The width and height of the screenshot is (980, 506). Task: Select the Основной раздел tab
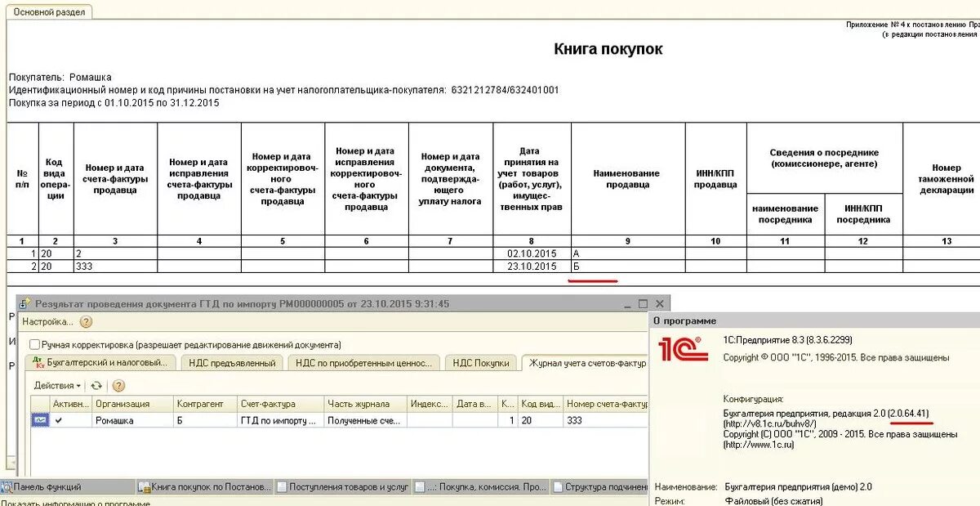pyautogui.click(x=47, y=12)
